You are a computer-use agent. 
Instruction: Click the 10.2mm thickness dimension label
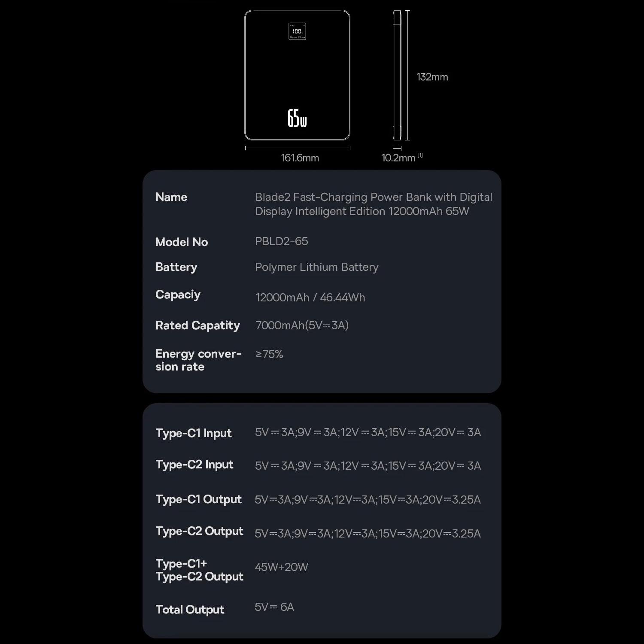[398, 158]
